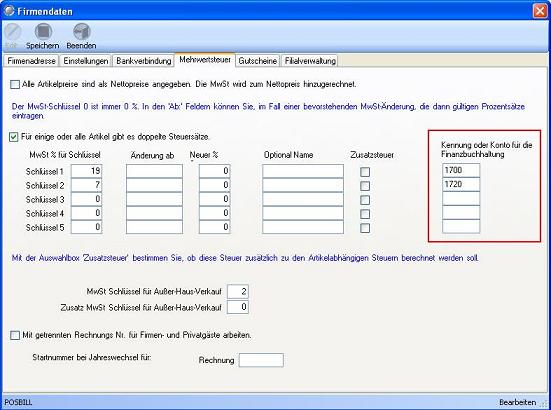The image size is (551, 410).
Task: Click the Bearbeiten status bar text
Action: (x=517, y=403)
